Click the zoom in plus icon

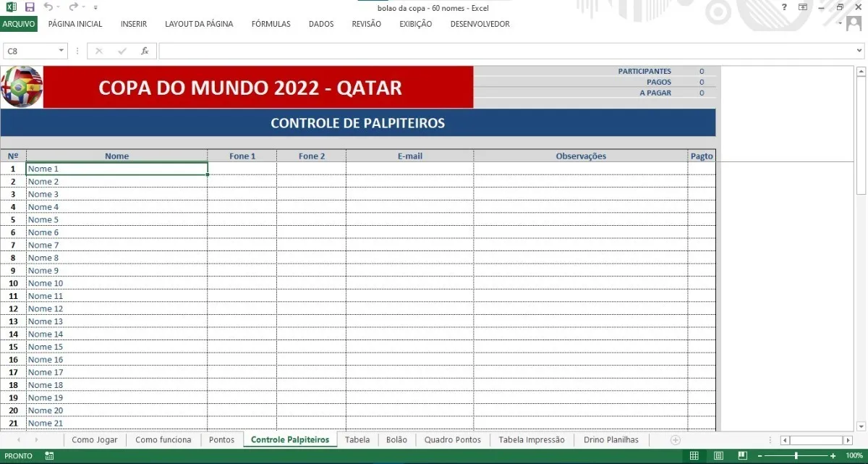[x=833, y=456]
